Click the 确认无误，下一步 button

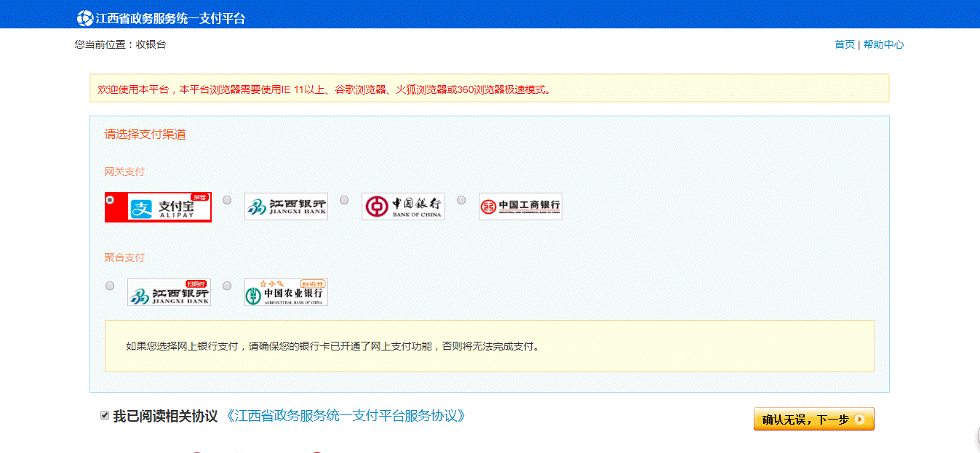[813, 419]
